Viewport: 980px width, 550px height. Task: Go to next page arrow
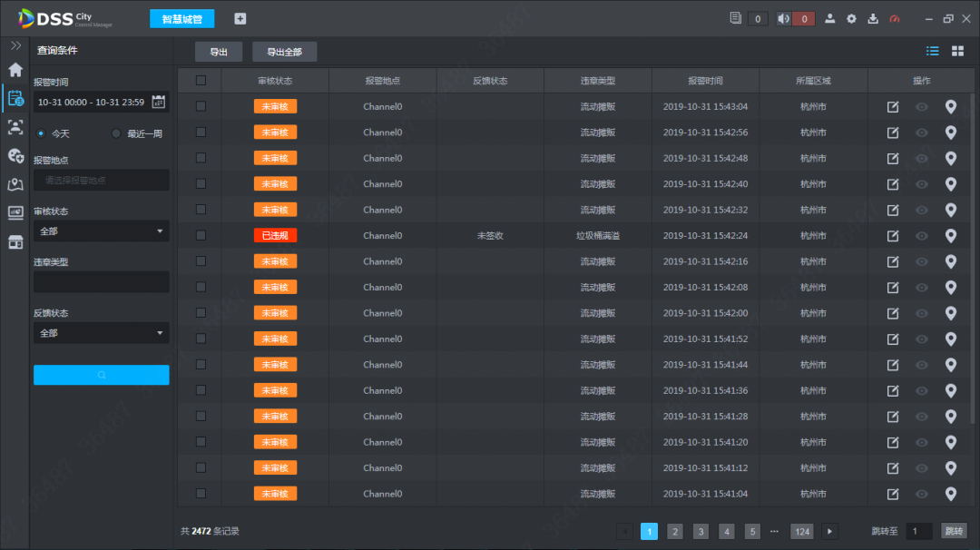(x=829, y=531)
